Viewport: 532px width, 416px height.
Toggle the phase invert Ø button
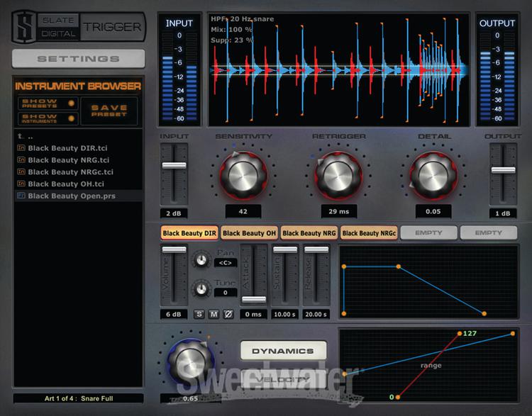(x=228, y=314)
